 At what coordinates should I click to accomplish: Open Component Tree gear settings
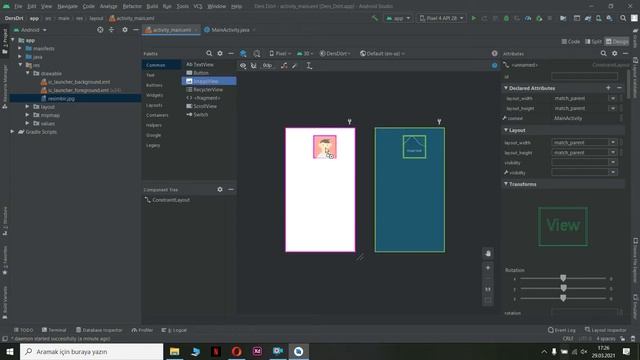coord(220,189)
